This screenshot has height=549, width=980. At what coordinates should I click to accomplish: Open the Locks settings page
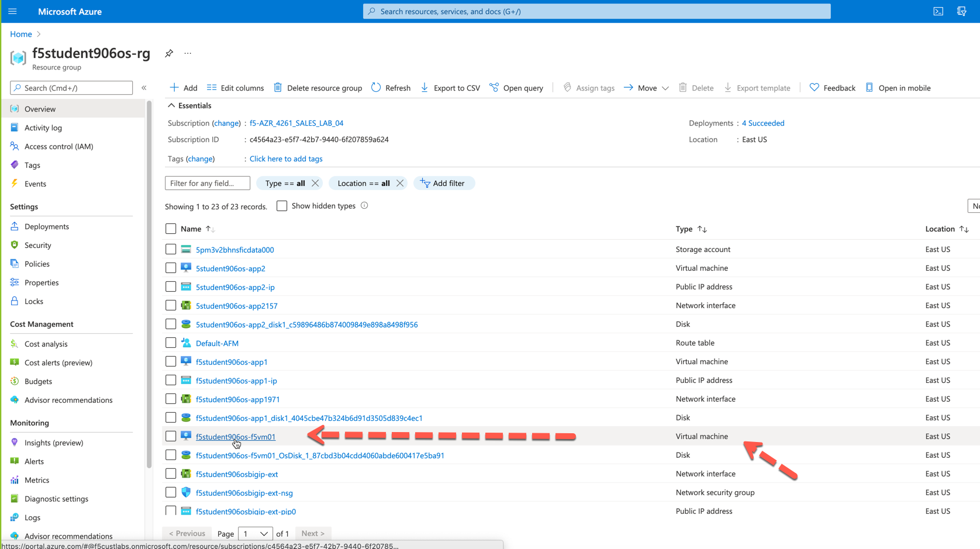[x=33, y=301]
